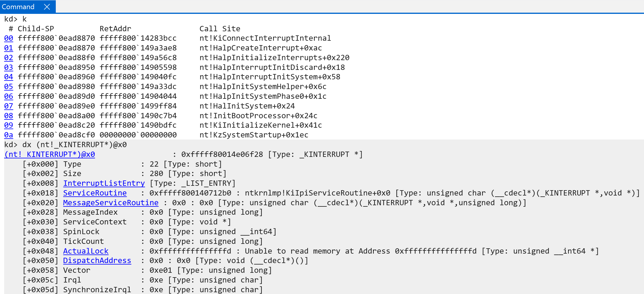Open stack frame 00 link
644x294 pixels.
coord(9,38)
